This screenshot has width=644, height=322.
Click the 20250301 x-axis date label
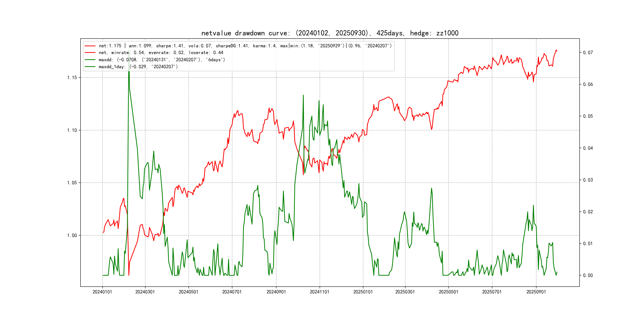[x=405, y=292]
